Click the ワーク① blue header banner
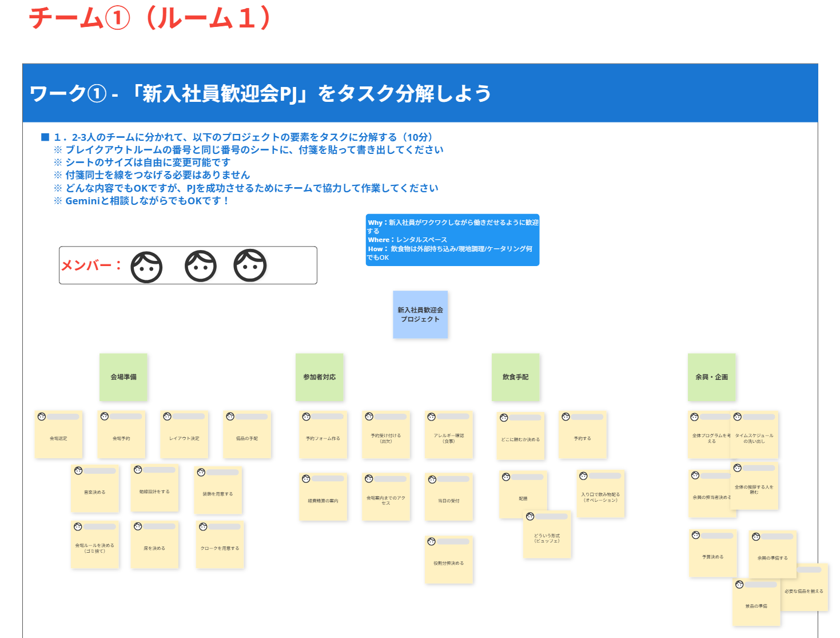840x638 pixels. 420,93
